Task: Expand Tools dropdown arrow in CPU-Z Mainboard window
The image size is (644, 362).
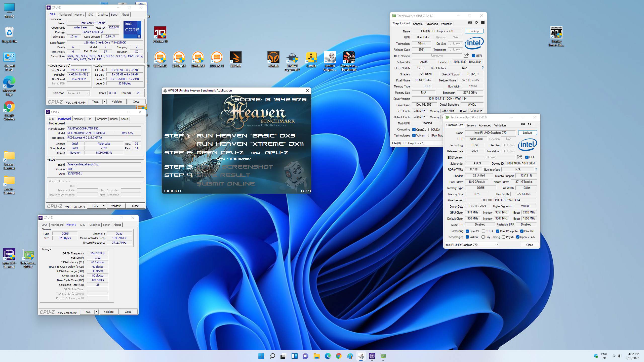Action: [x=104, y=206]
